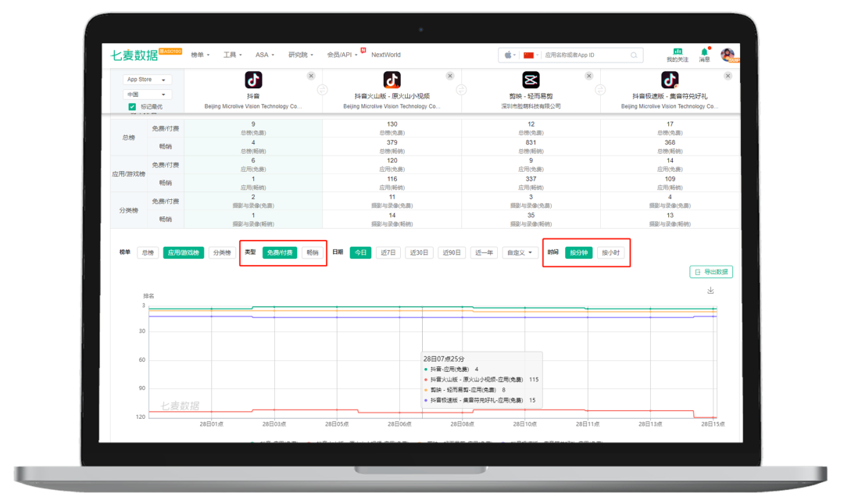Open the ASA menu
The image size is (844, 504).
(265, 55)
